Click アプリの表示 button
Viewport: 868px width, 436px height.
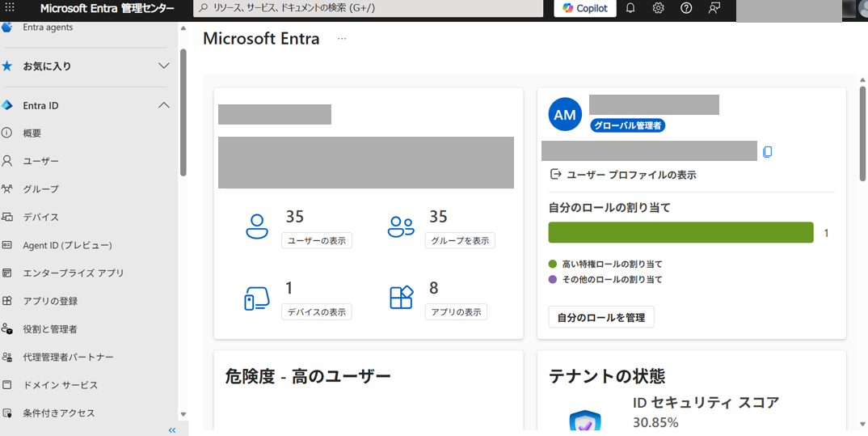pyautogui.click(x=456, y=312)
